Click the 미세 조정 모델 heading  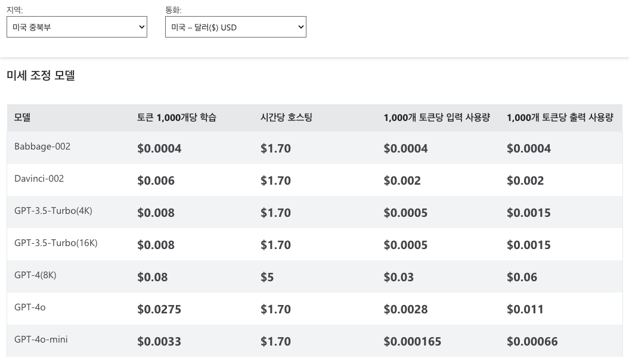pyautogui.click(x=41, y=76)
